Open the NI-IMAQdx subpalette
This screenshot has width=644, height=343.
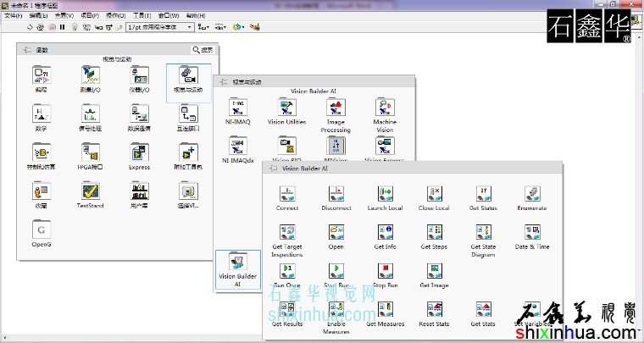(x=238, y=150)
